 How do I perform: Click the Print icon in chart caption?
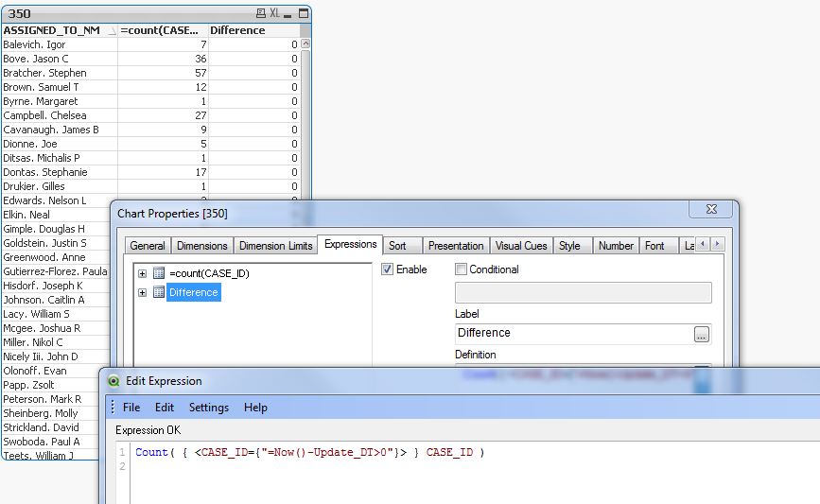(x=261, y=14)
